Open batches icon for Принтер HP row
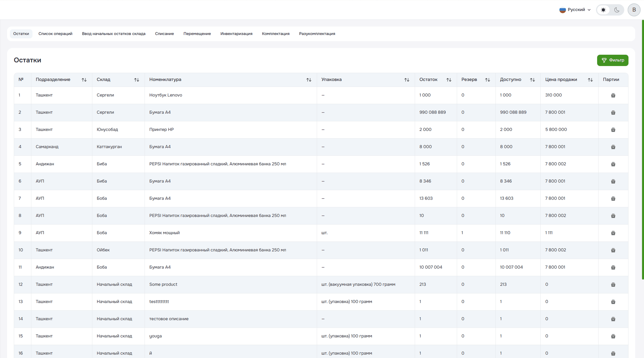The height and width of the screenshot is (358, 644). (x=613, y=130)
